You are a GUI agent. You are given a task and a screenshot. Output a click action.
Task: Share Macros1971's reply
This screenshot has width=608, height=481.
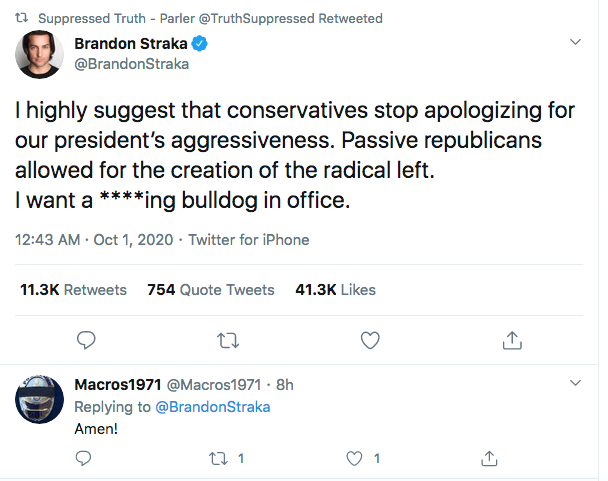(x=490, y=459)
